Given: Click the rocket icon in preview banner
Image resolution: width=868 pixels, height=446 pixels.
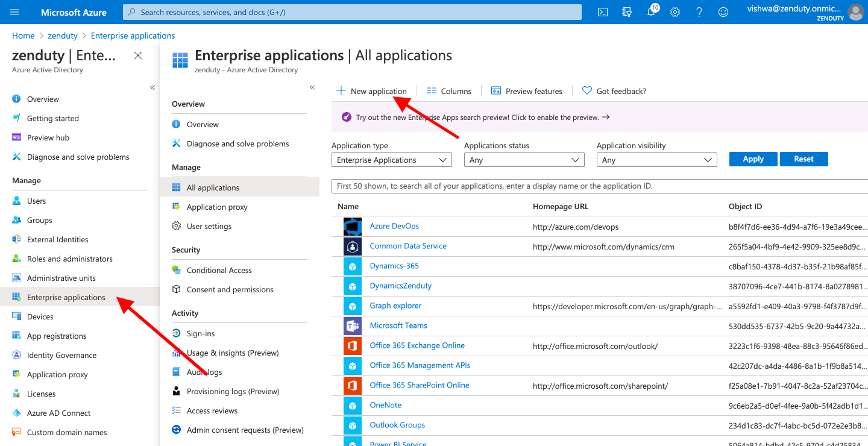Looking at the screenshot, I should pyautogui.click(x=346, y=117).
